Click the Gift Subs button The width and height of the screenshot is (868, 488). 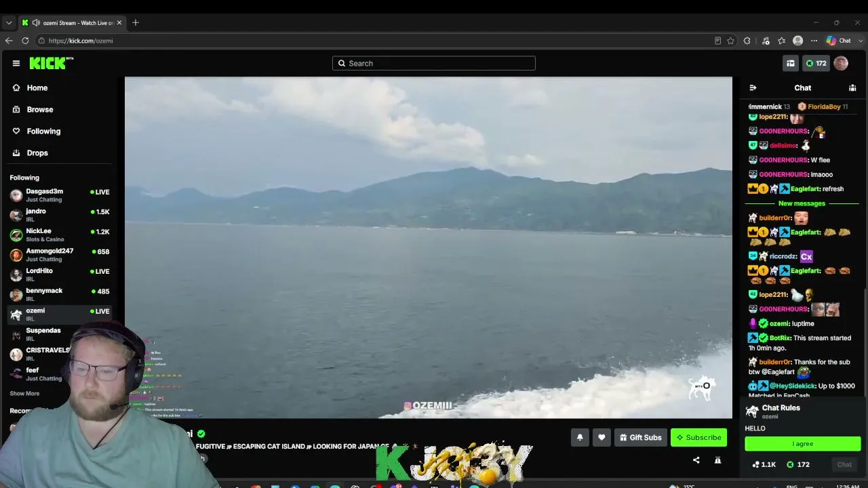pos(640,438)
